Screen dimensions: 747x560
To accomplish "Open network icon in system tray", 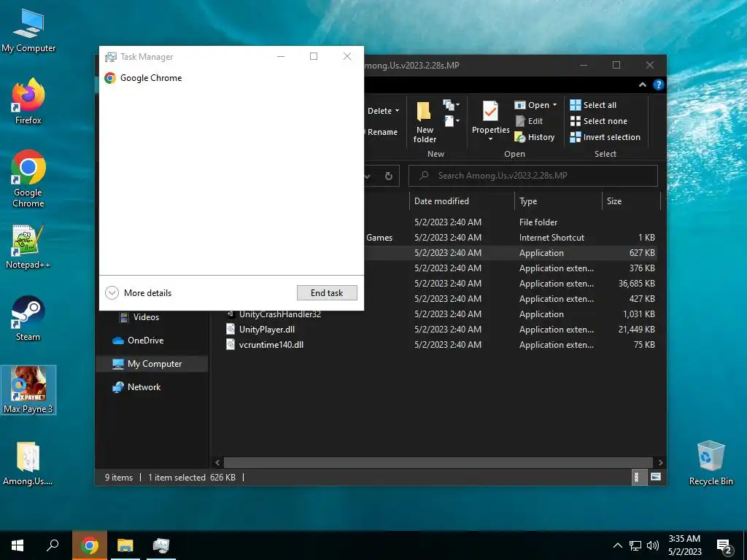I will (635, 545).
